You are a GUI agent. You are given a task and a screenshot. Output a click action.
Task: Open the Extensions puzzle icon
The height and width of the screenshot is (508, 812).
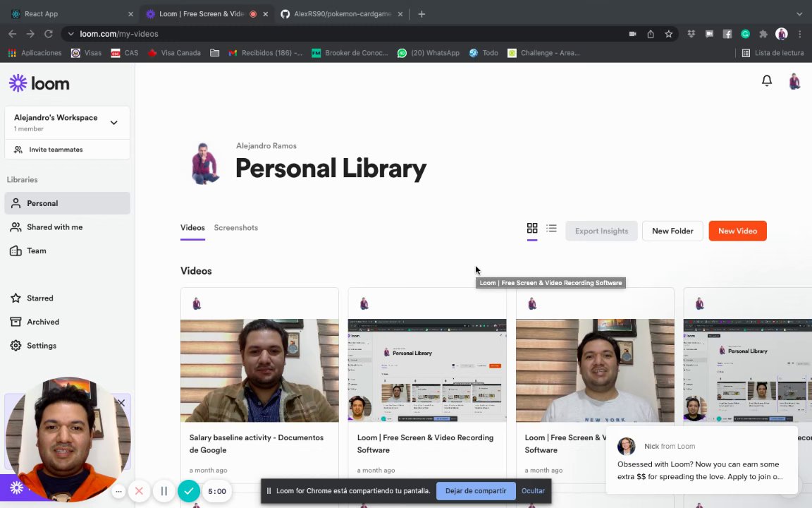click(763, 34)
